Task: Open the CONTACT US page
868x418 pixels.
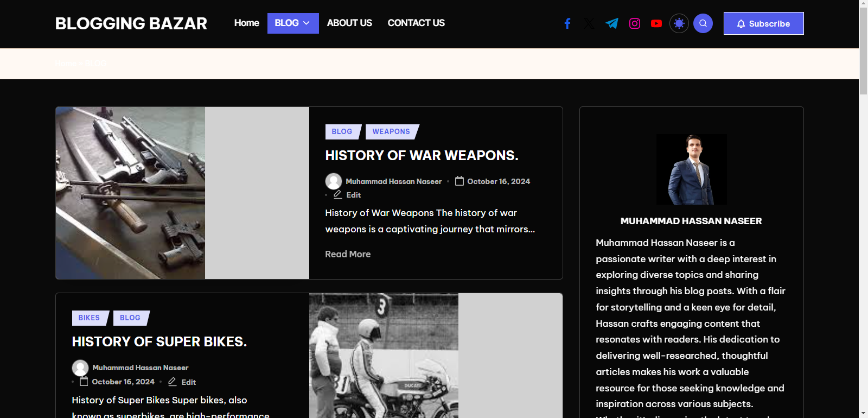Action: [416, 23]
